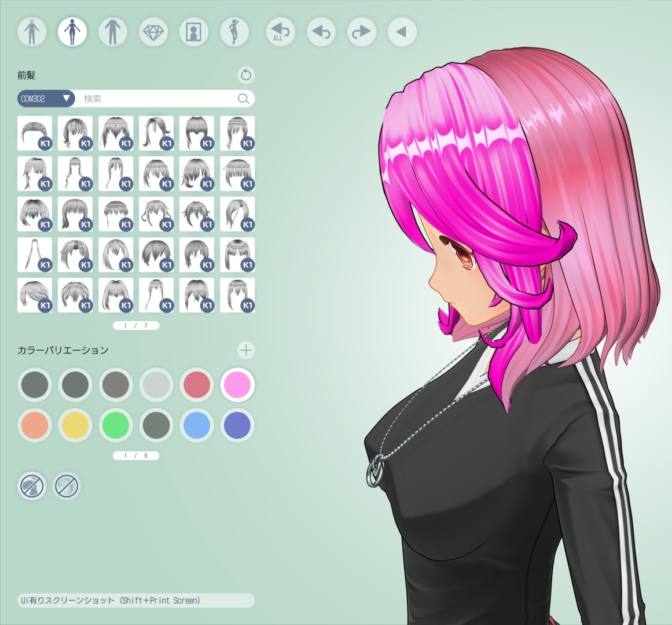The image size is (672, 625).
Task: Select the second hairstyle in the bottom row
Action: 75,295
